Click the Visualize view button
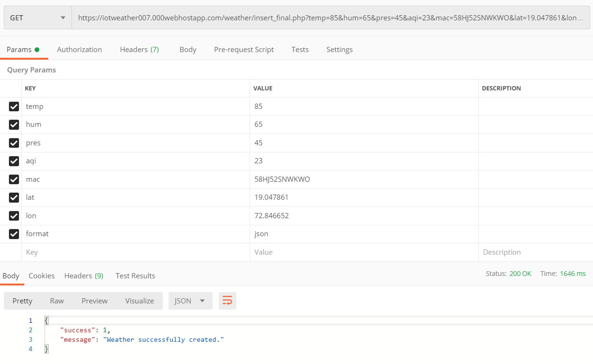 click(x=139, y=301)
